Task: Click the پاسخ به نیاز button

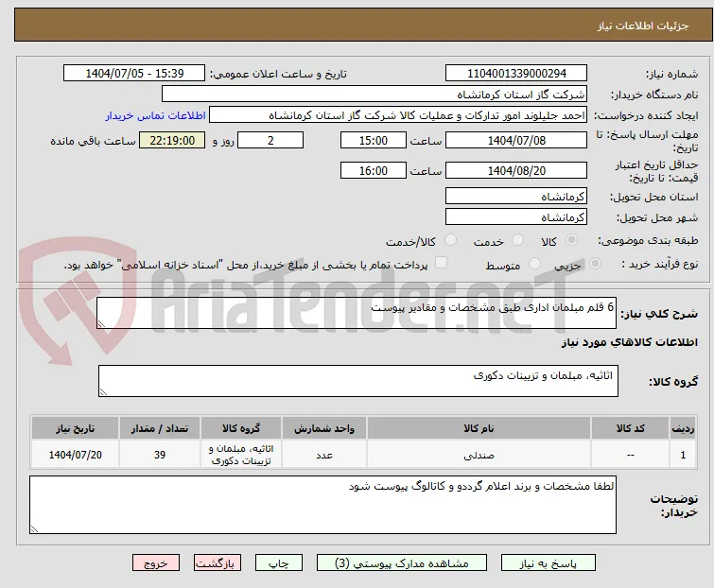Action: click(x=548, y=563)
